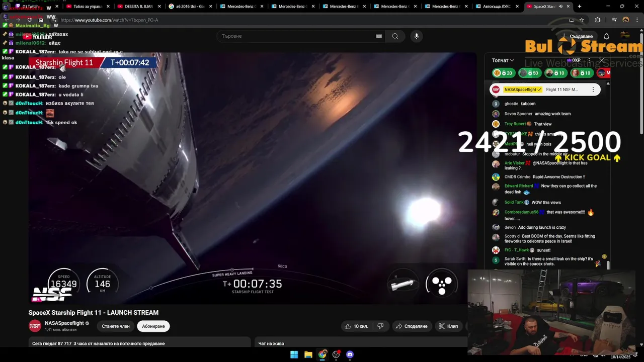Image resolution: width=644 pixels, height=362 pixels.
Task: Click the YouTube search magnifier icon
Action: pos(395,36)
